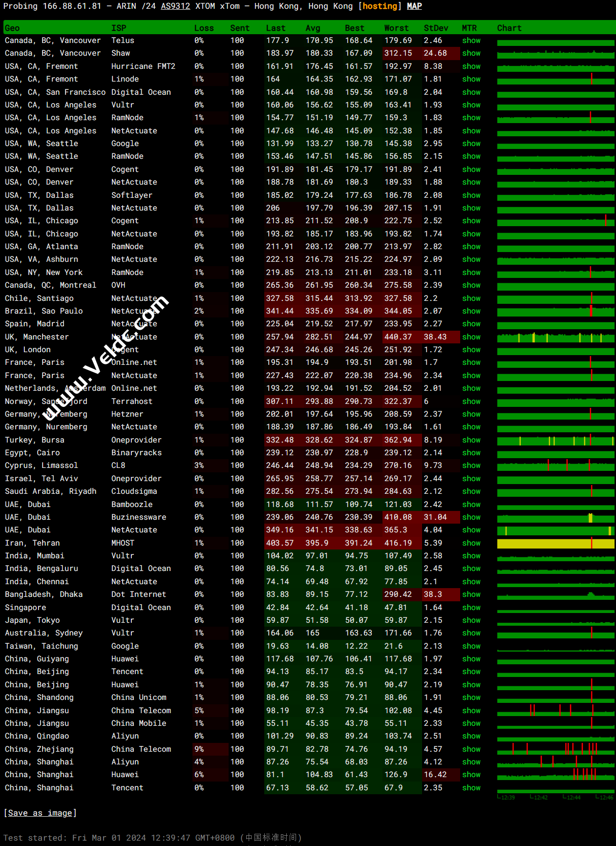Show MTR for Turkey Bursa row
This screenshot has height=846, width=616.
tap(471, 440)
